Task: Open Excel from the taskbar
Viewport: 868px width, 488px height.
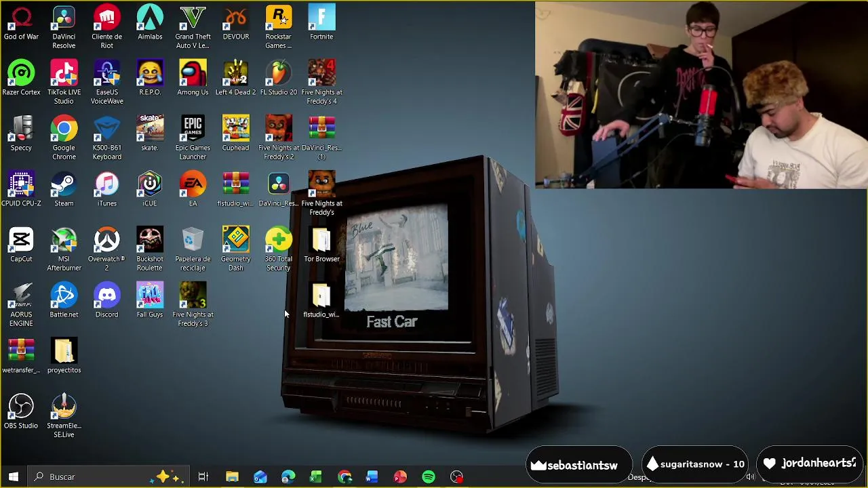Action: tap(316, 476)
